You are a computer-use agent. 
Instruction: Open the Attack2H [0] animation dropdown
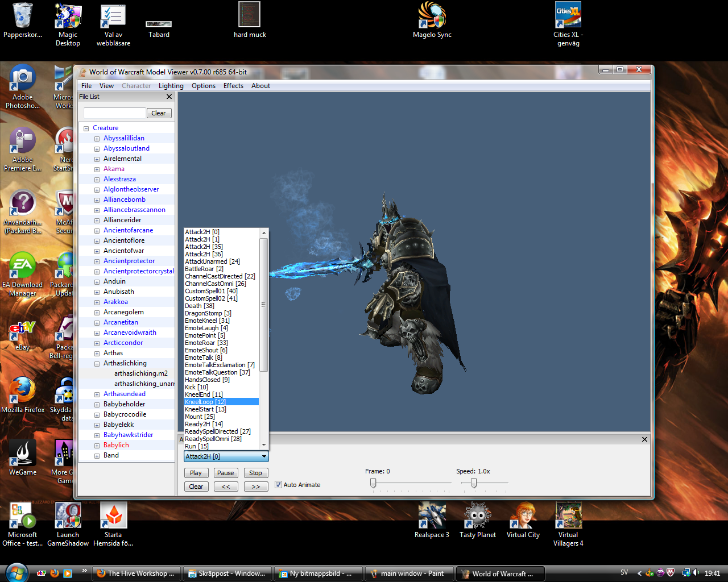coord(226,456)
